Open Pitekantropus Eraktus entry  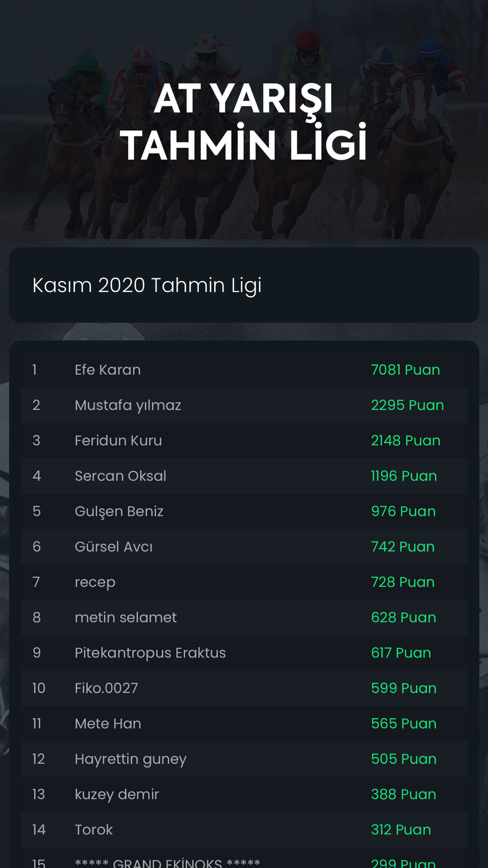244,653
